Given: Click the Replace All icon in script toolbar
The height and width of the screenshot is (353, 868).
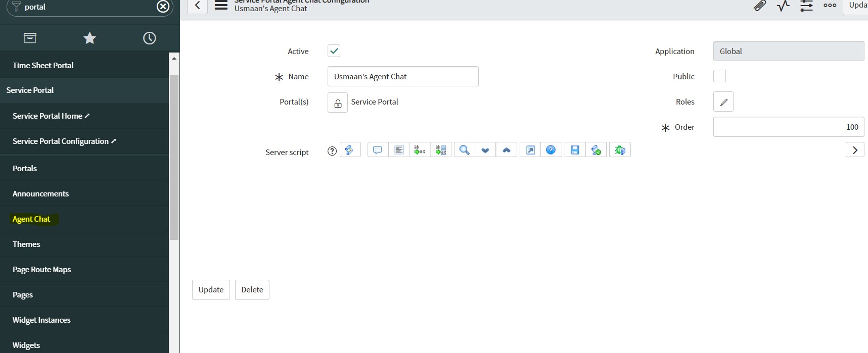Looking at the screenshot, I should (x=441, y=150).
